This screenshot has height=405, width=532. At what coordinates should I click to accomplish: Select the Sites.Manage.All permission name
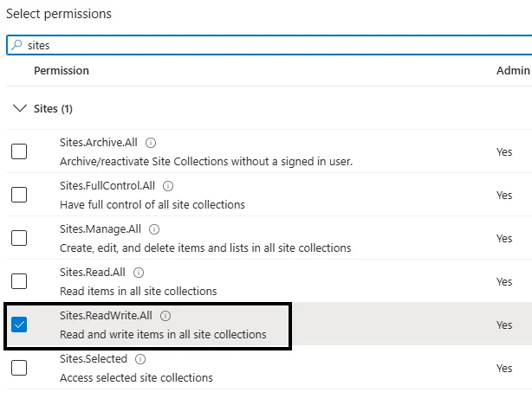click(101, 229)
